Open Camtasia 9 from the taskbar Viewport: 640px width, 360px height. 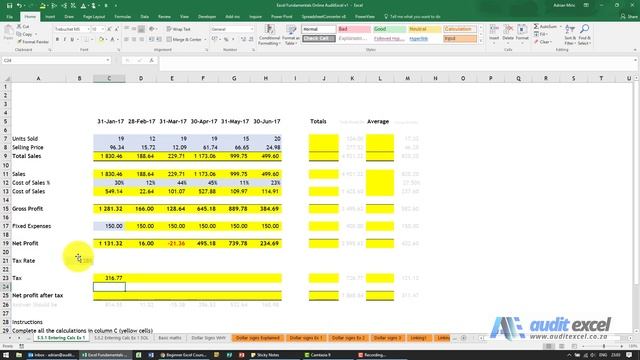[318, 355]
